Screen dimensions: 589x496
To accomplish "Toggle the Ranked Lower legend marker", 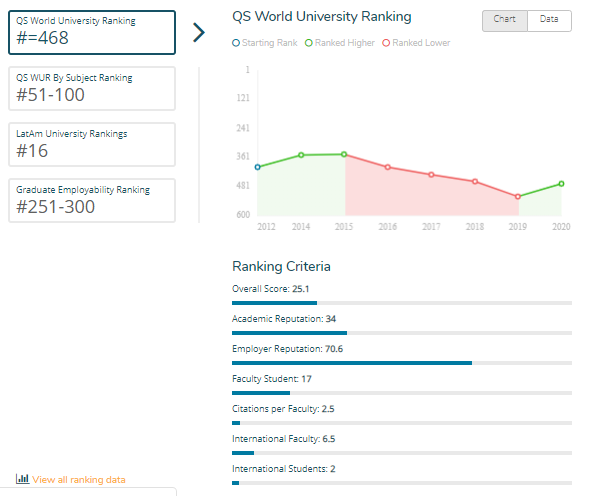I will [x=386, y=43].
